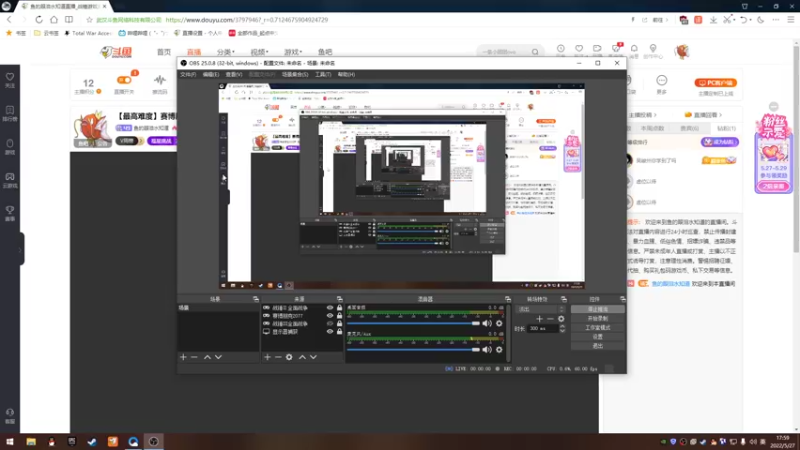Image resolution: width=800 pixels, height=450 pixels.
Task: Toggle the orange live switch on Douyu
Action: [x=124, y=80]
